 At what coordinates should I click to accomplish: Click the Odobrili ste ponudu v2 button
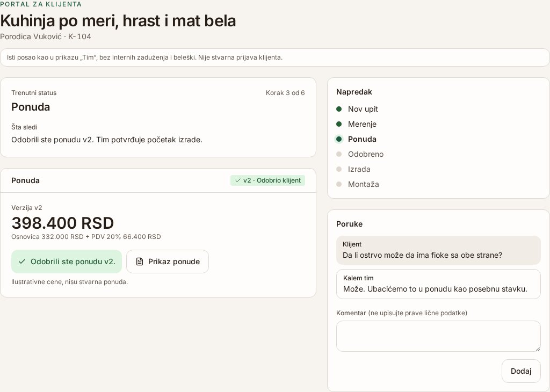pyautogui.click(x=67, y=262)
